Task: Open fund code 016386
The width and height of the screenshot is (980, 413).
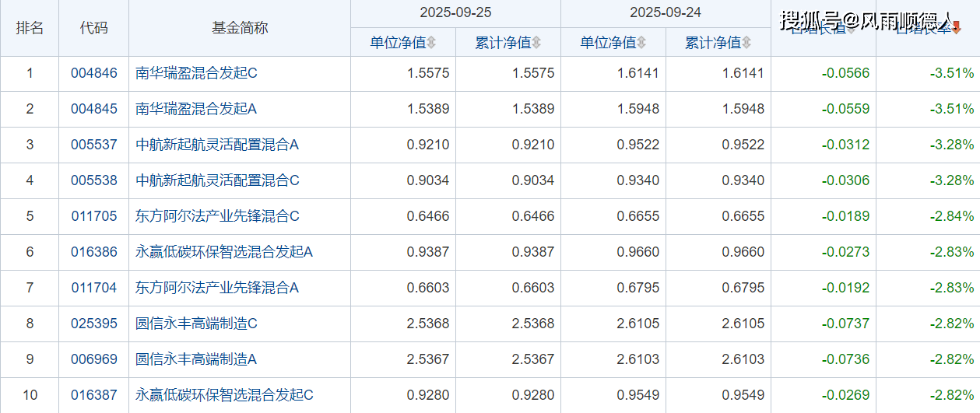Action: (x=94, y=252)
